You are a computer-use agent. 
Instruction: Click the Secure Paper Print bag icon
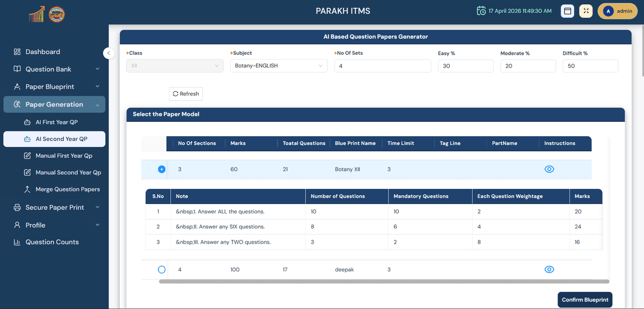pyautogui.click(x=17, y=208)
